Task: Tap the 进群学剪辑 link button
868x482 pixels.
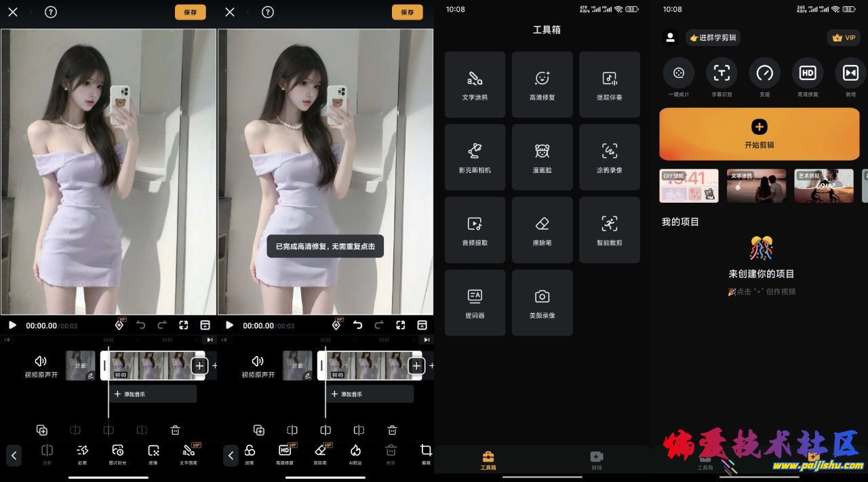Action: [x=713, y=38]
